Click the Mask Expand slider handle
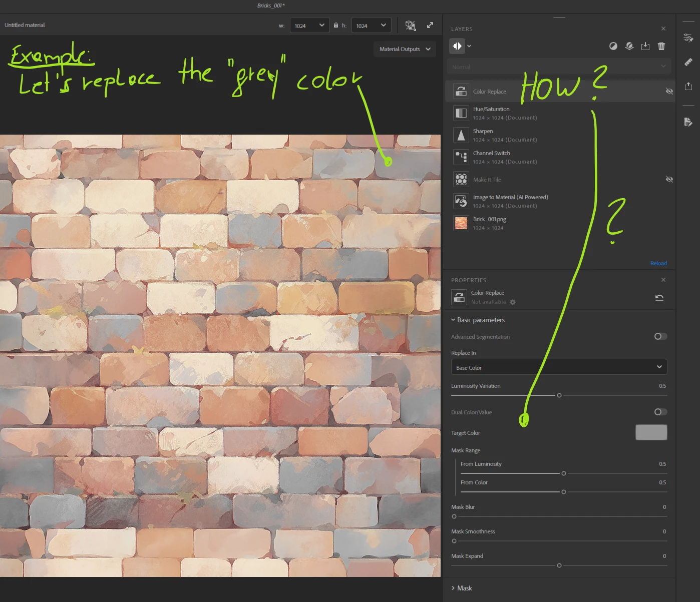The image size is (700, 602). click(x=559, y=565)
